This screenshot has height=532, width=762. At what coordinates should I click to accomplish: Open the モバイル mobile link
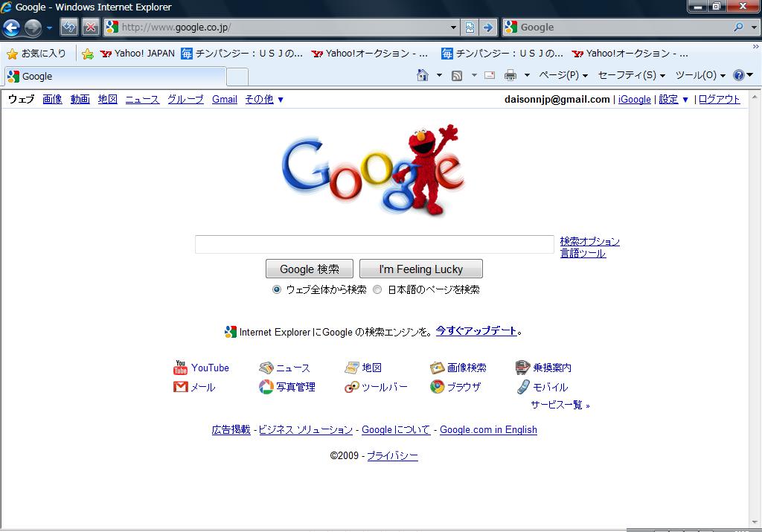point(542,387)
